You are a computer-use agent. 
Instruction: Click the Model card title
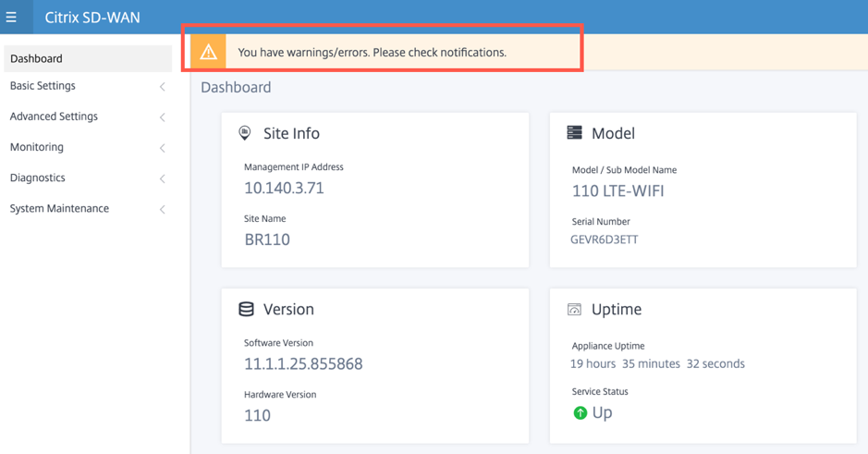click(x=614, y=133)
